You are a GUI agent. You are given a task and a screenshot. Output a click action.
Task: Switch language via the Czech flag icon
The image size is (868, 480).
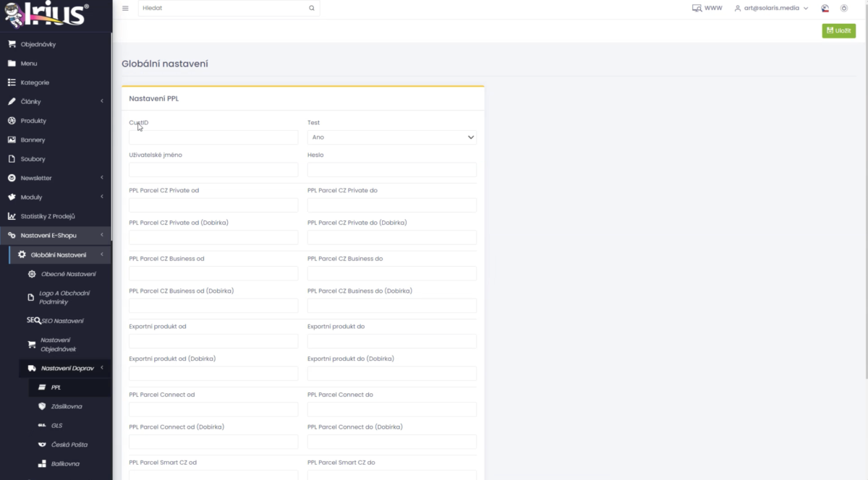(x=825, y=9)
